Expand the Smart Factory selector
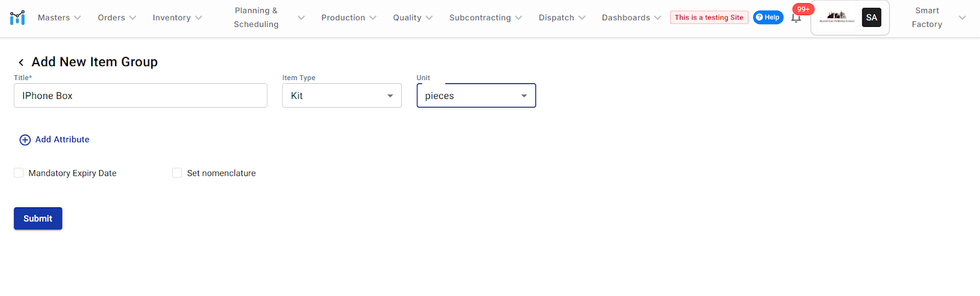 pos(937,18)
